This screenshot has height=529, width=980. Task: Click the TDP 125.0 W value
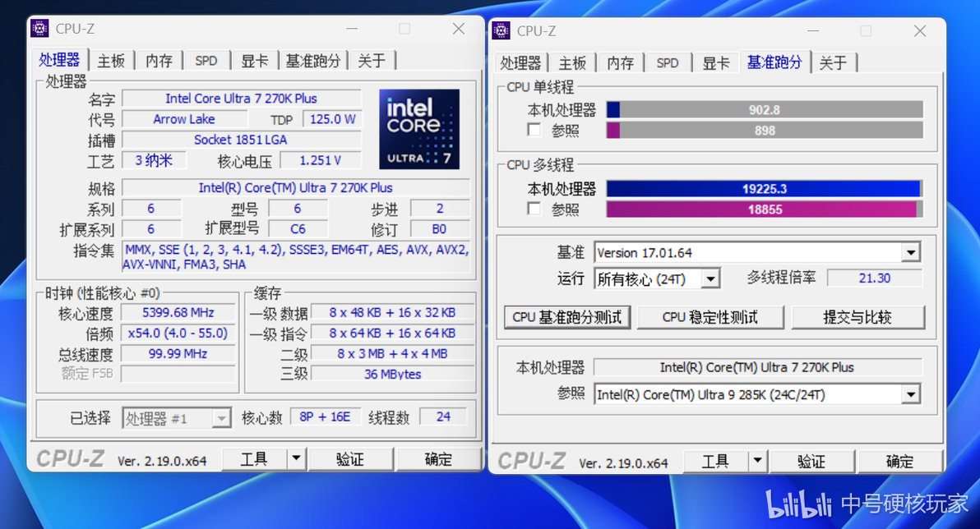[332, 119]
